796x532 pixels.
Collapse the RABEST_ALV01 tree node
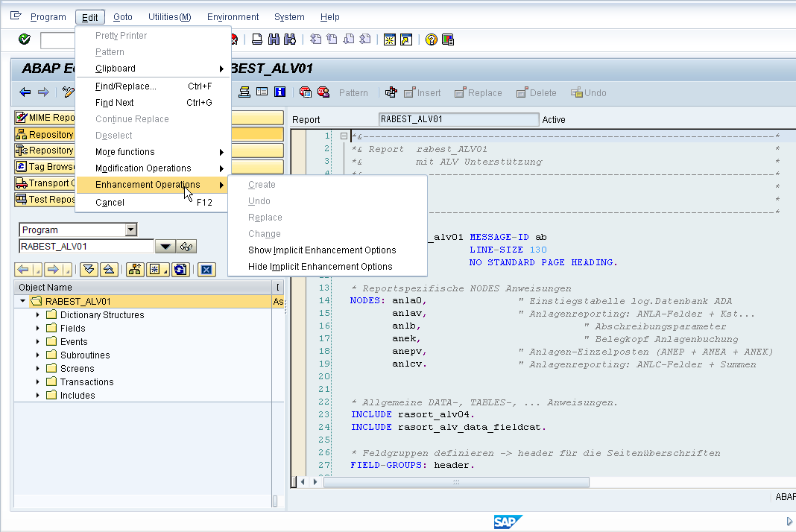tap(21, 301)
